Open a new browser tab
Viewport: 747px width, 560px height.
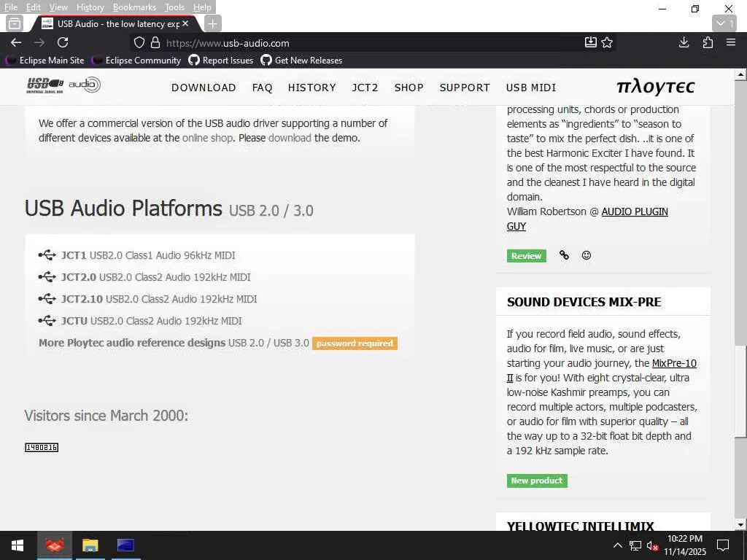tap(212, 23)
